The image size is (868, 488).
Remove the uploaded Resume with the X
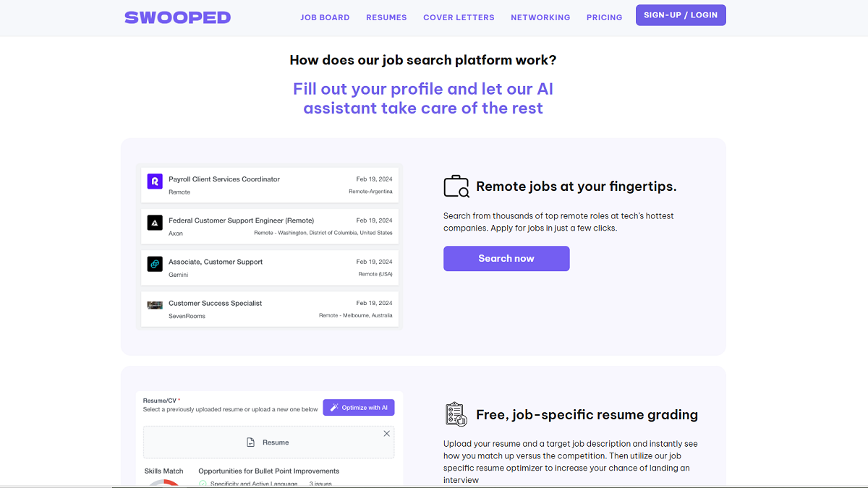386,433
